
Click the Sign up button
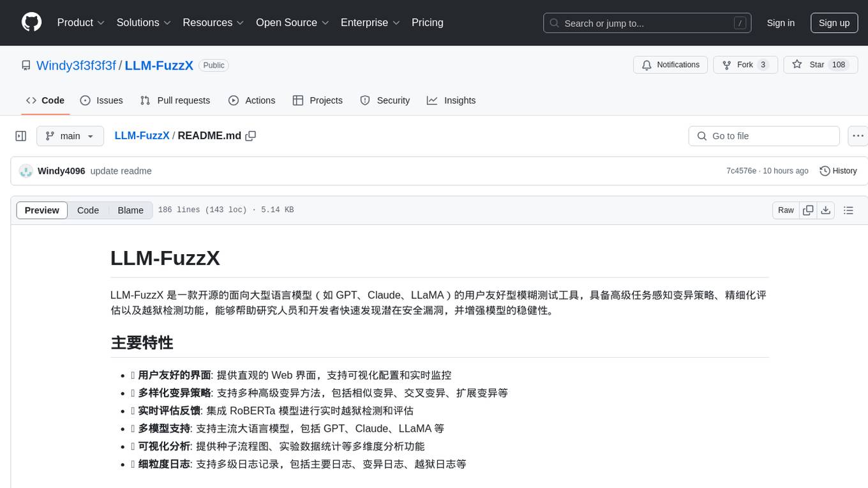pos(834,23)
